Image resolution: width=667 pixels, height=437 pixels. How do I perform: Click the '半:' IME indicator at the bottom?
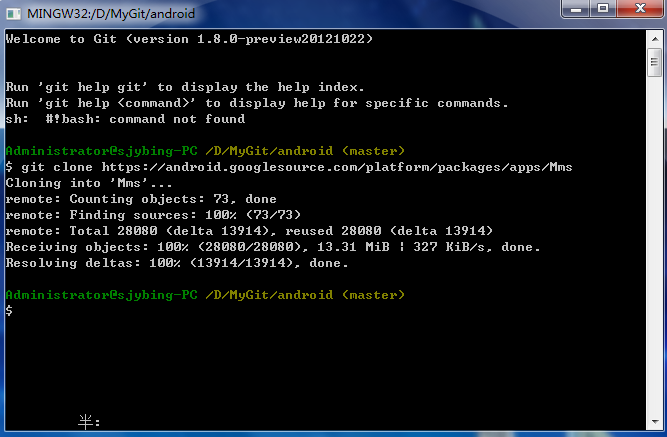89,422
